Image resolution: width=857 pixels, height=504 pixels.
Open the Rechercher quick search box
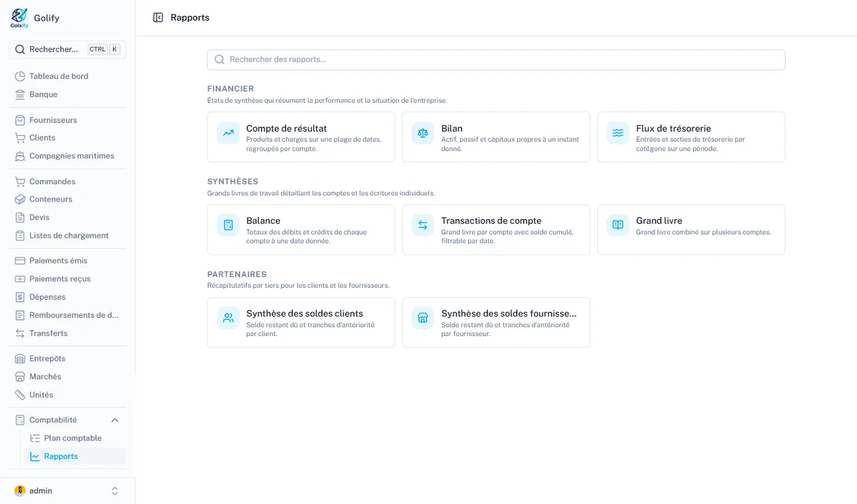coord(68,49)
